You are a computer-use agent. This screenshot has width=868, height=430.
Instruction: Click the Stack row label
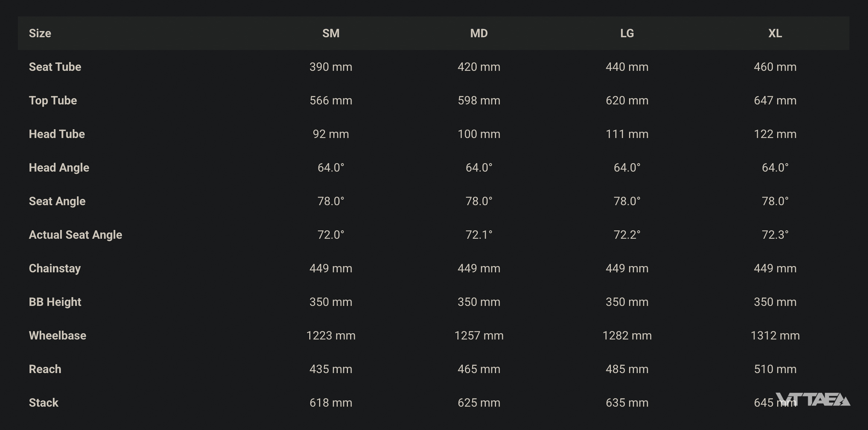(44, 403)
